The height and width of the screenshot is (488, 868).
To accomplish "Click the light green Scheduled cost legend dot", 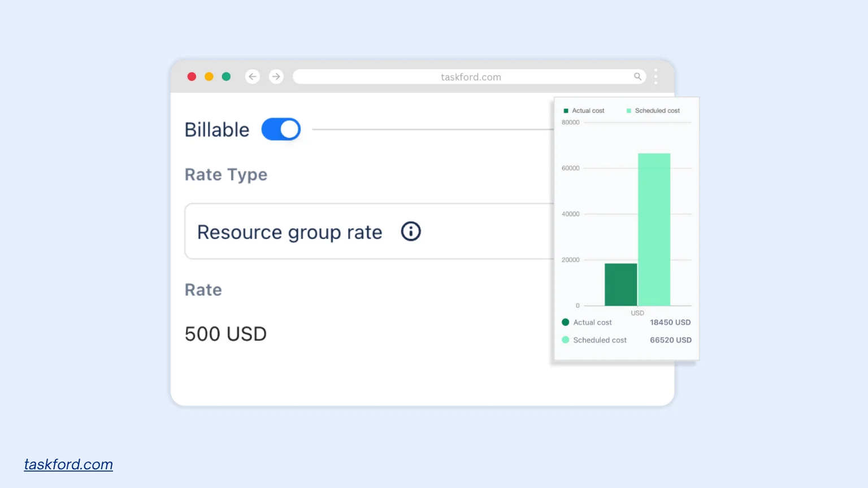I will (x=565, y=340).
